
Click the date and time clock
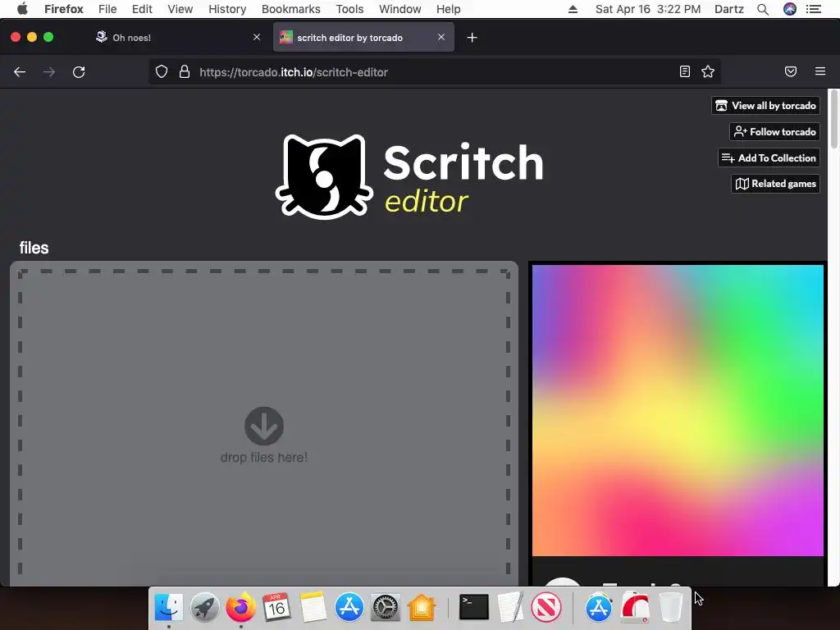click(648, 9)
